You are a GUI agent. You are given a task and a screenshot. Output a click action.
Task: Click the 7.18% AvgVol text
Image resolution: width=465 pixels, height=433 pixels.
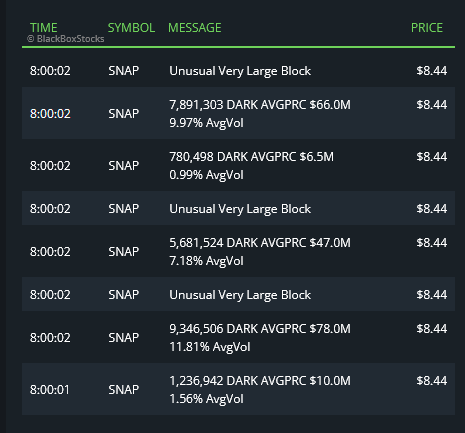tap(206, 261)
